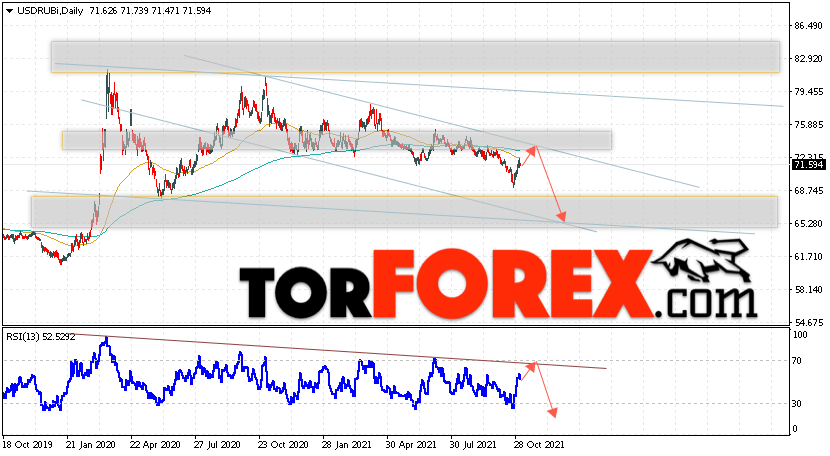This screenshot has width=830, height=456.
Task: Open the USDRUBi chart dropdown triangle
Action: 10,11
